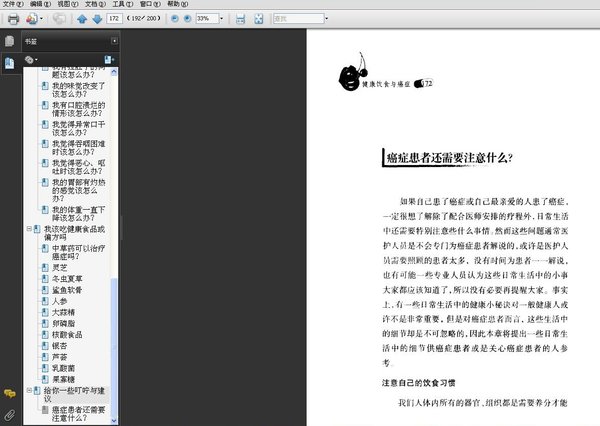Click subheading 注意自己的饮食习惯
This screenshot has width=600, height=426.
pos(418,383)
